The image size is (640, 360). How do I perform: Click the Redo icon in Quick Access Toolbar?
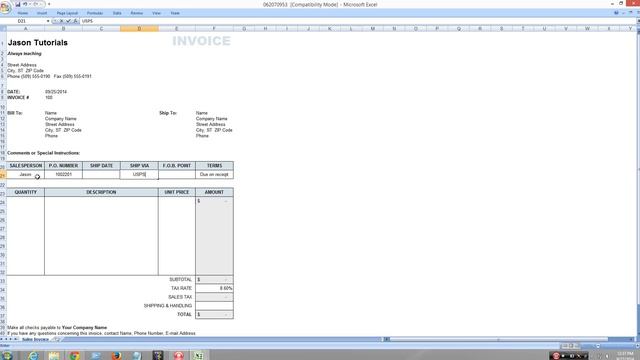pyautogui.click(x=36, y=4)
